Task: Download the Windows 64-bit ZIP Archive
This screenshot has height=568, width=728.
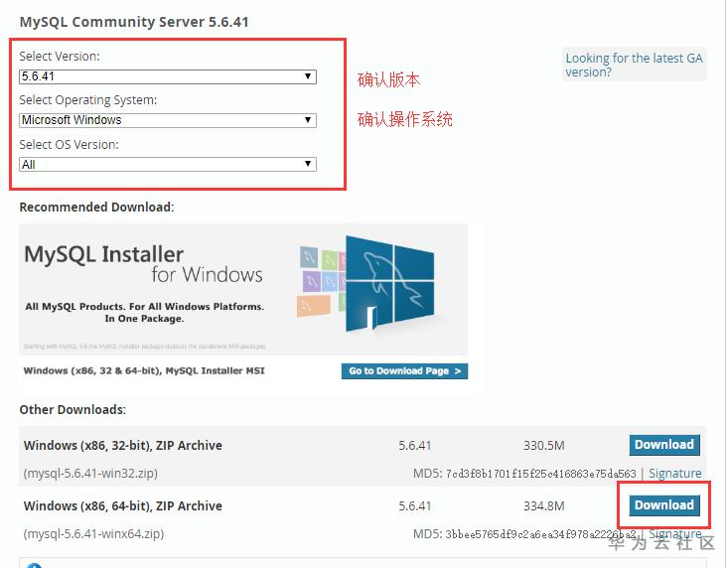Action: tap(664, 505)
